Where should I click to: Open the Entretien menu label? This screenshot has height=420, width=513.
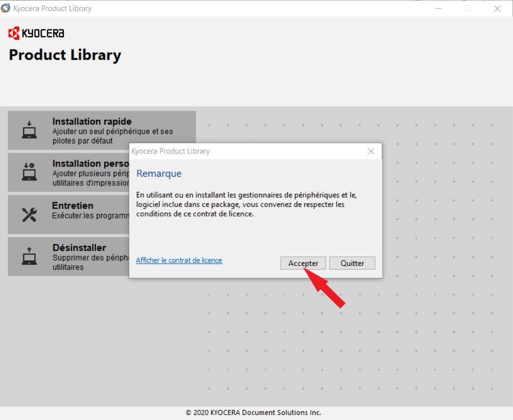click(x=73, y=205)
